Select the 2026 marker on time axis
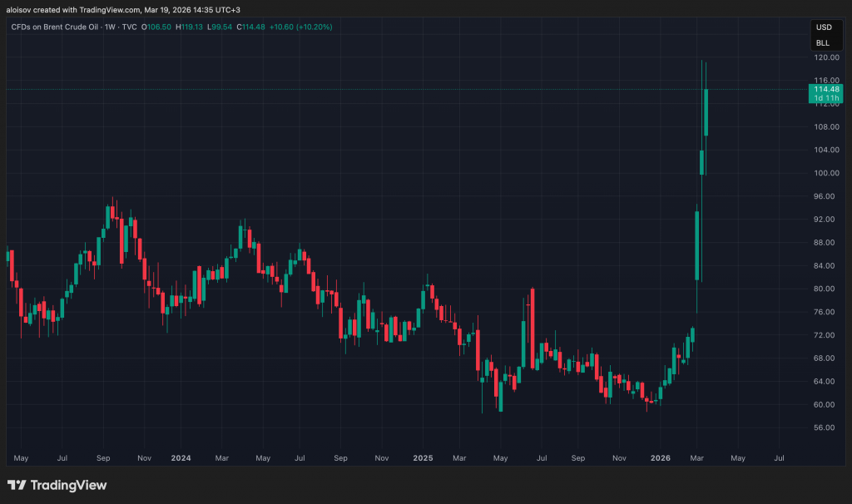Viewport: 852px width, 504px height. click(x=660, y=458)
